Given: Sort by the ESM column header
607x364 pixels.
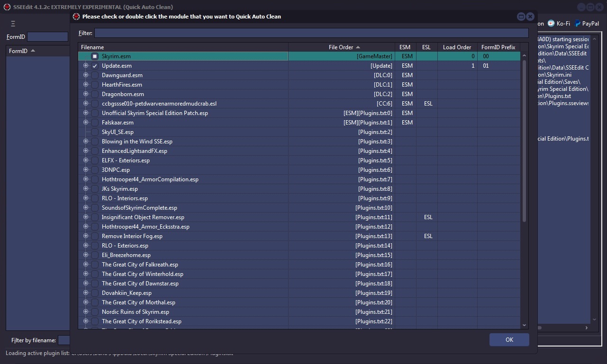Looking at the screenshot, I should click(x=405, y=47).
